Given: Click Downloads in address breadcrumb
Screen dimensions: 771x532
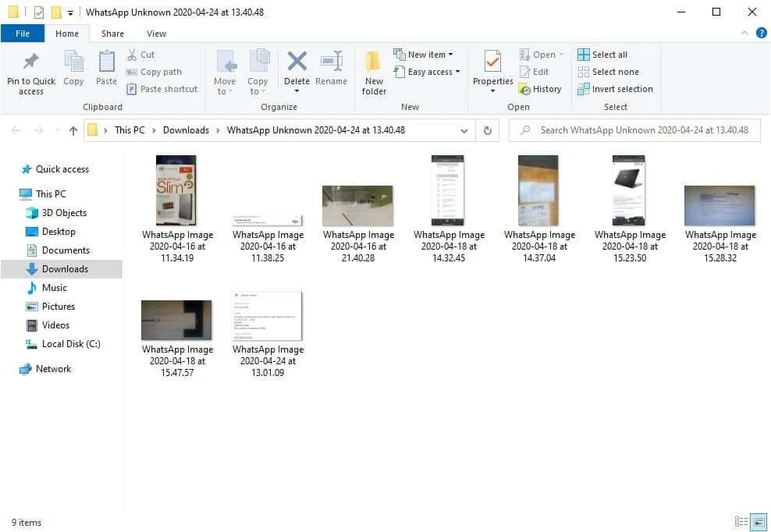Looking at the screenshot, I should tap(186, 130).
